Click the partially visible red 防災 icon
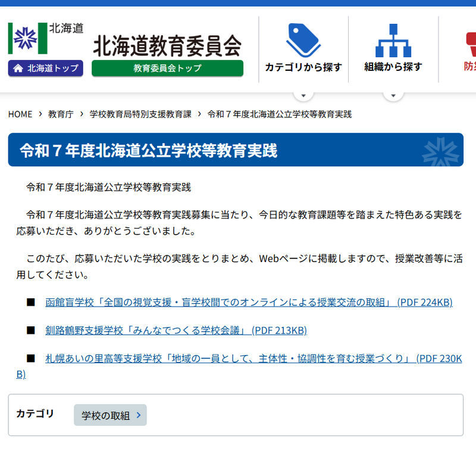Viewport: 476px width, 455px height. (x=470, y=40)
